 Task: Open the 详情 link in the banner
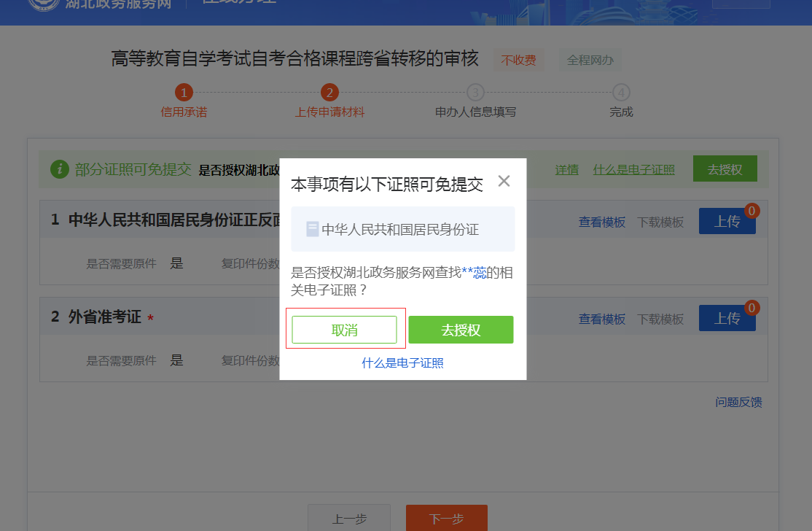click(x=566, y=168)
